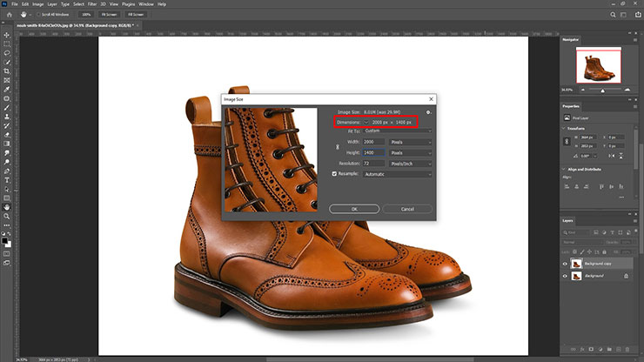The width and height of the screenshot is (644, 362).
Task: Hide the Background copy layer
Action: tap(565, 264)
